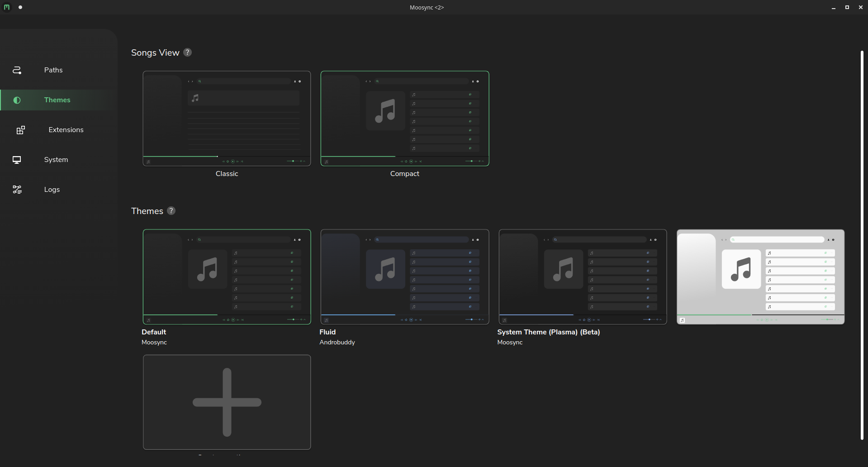Click the System monitor icon
Viewport: 868px width, 467px height.
pos(17,160)
